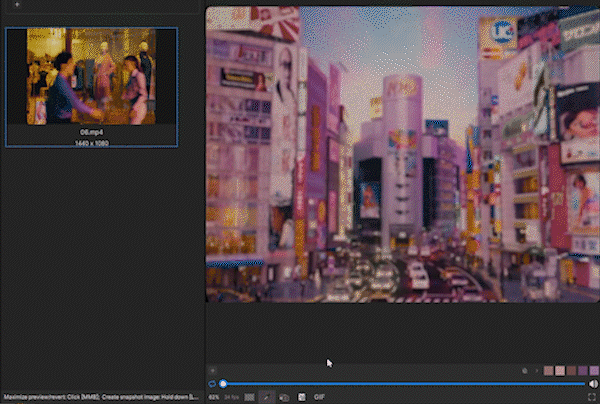Viewport: 600px width, 404px height.
Task: Click the small icon atop the left panel
Action: (17, 4)
